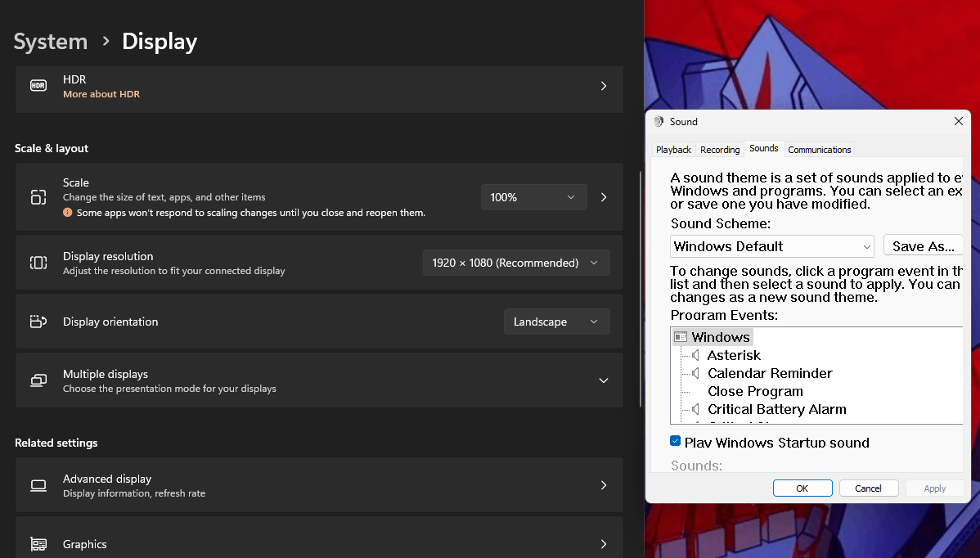980x558 pixels.
Task: Click the speaker icon next to Critical Battery Alarm
Action: [x=695, y=409]
